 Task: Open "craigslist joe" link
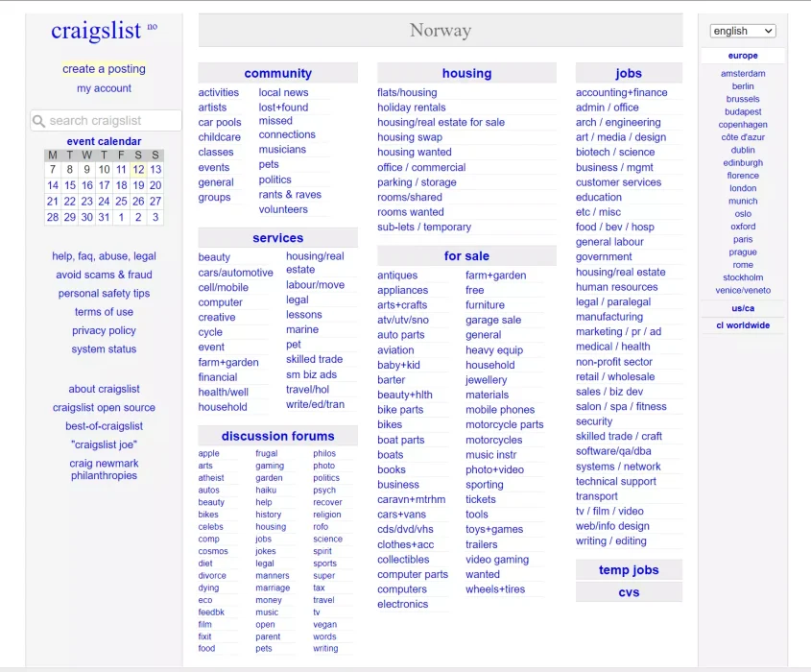pyautogui.click(x=104, y=444)
